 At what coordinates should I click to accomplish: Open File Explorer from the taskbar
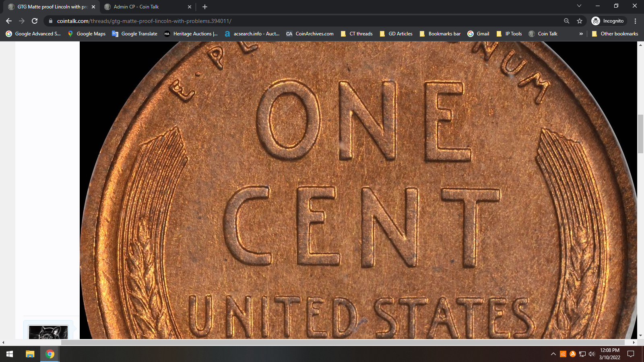tap(30, 354)
